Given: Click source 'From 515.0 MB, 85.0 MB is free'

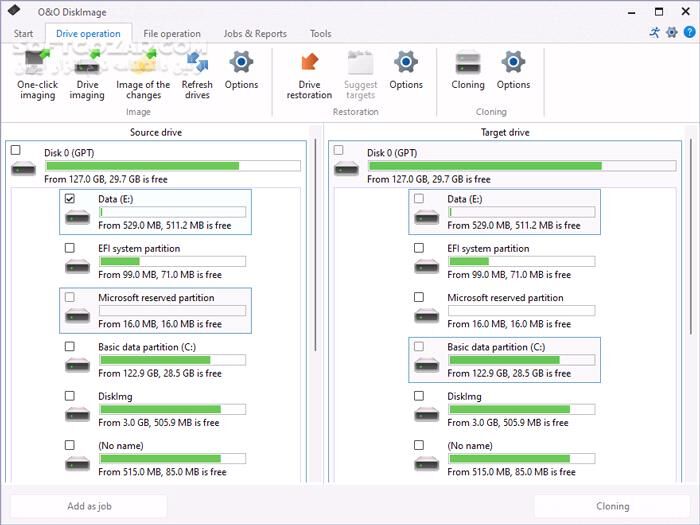Looking at the screenshot, I should tap(162, 472).
